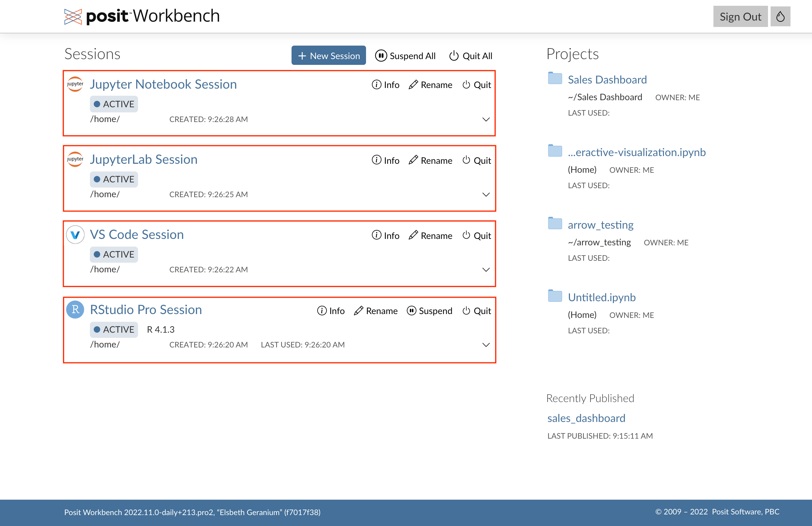Open the Untitled.ipynb folder icon
The height and width of the screenshot is (526, 812).
tap(555, 296)
